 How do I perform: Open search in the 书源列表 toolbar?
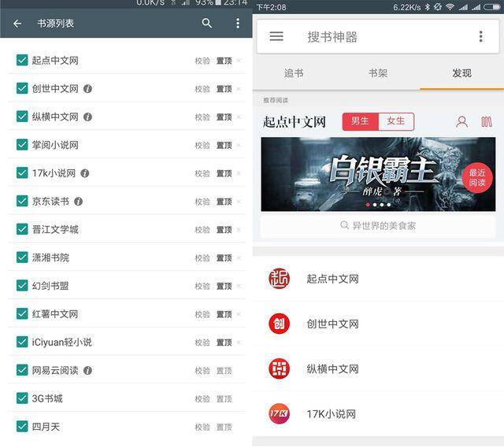(x=206, y=23)
